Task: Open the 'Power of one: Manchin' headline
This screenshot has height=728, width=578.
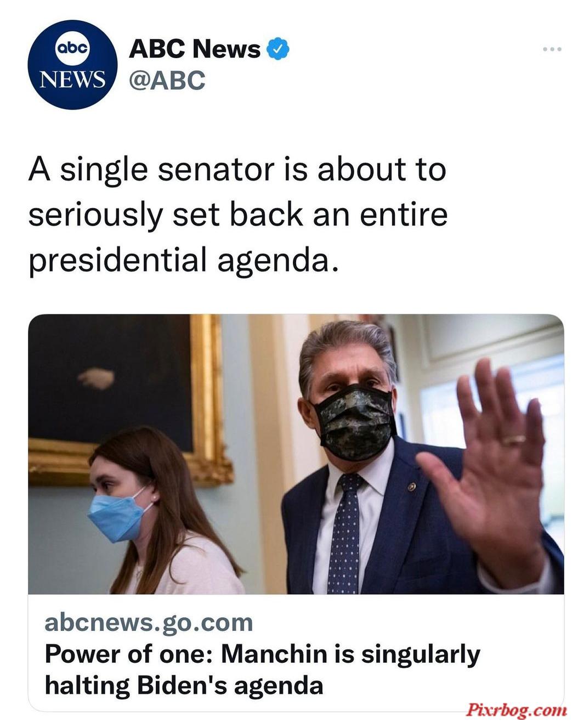Action: point(262,669)
